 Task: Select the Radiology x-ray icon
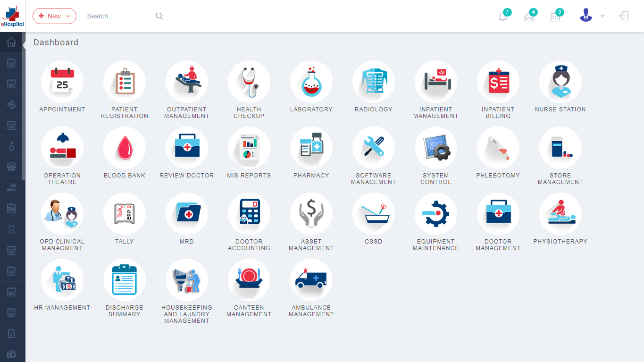coord(374,82)
